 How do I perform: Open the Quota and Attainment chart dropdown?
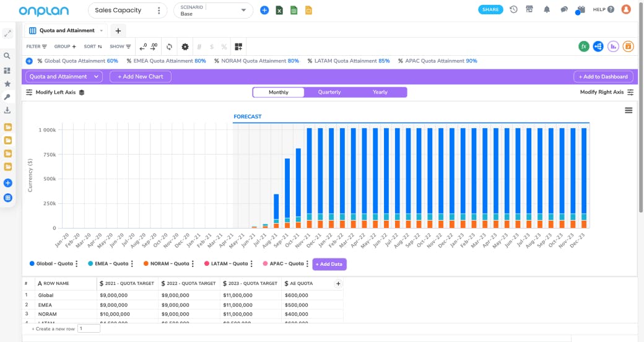coord(64,77)
